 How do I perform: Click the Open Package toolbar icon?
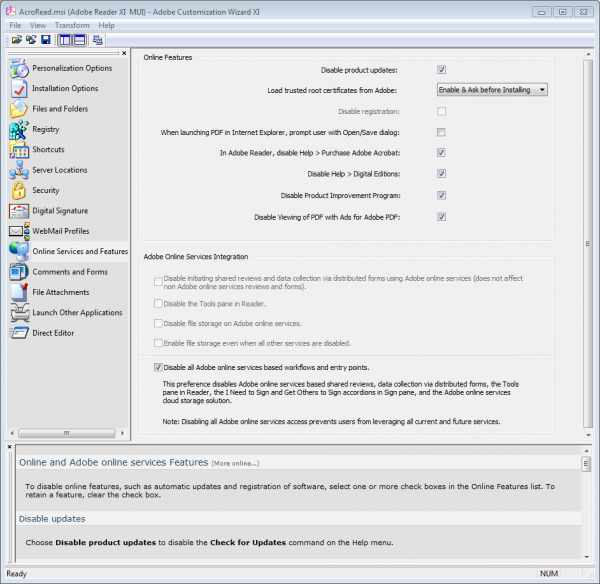click(x=16, y=40)
